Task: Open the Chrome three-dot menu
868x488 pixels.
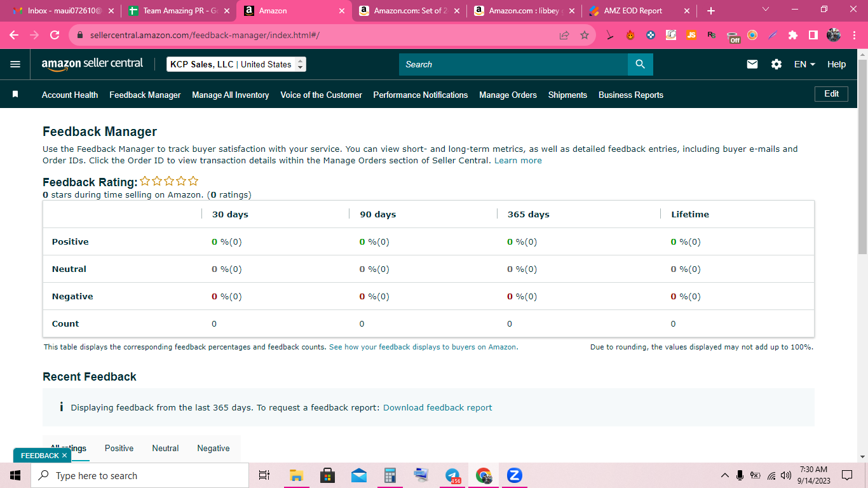Action: click(x=853, y=35)
